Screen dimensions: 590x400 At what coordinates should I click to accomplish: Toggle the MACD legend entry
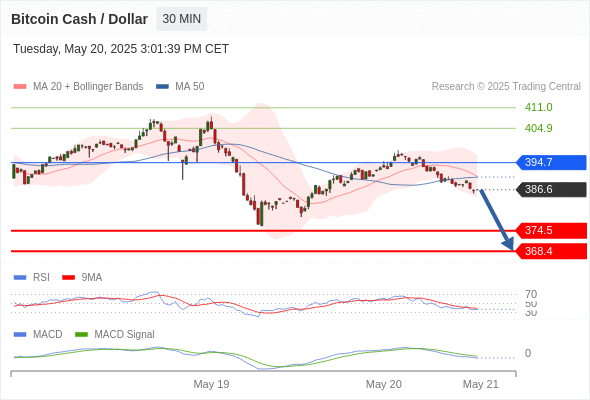(38, 334)
